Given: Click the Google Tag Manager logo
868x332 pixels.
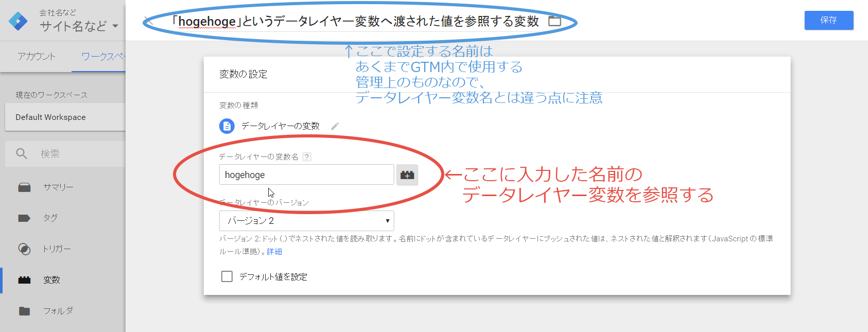Looking at the screenshot, I should 19,21.
